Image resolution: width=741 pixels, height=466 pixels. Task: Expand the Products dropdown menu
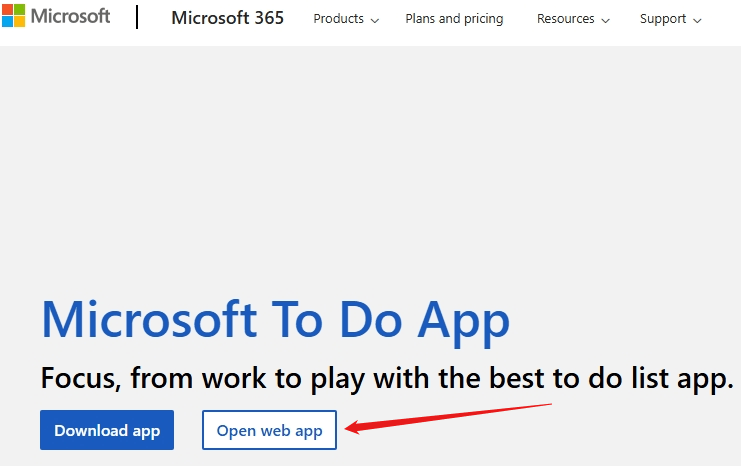[346, 19]
